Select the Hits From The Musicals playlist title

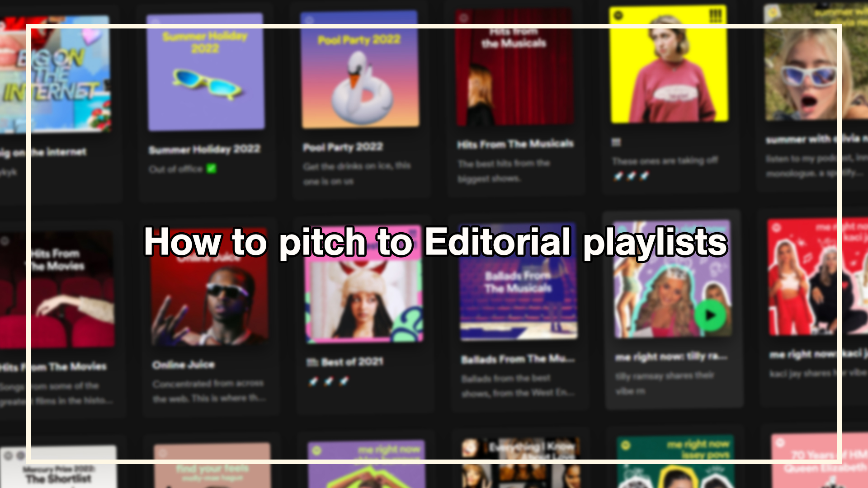click(x=515, y=144)
